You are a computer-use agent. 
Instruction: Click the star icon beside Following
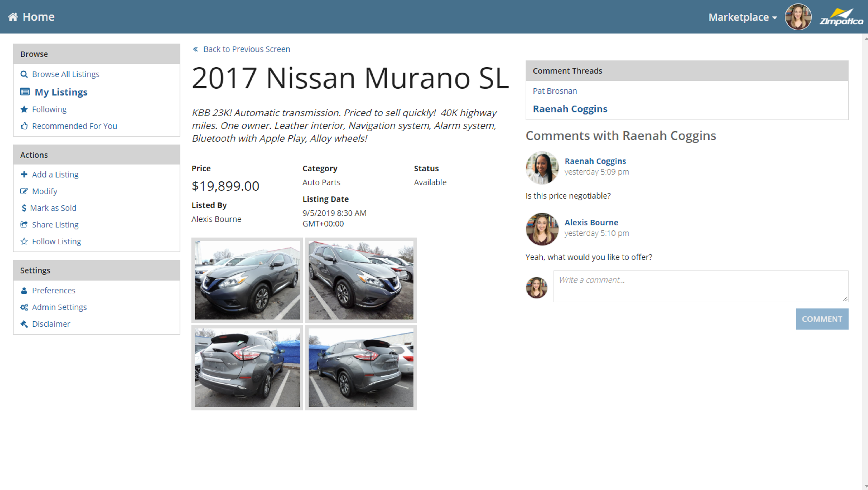(x=24, y=109)
